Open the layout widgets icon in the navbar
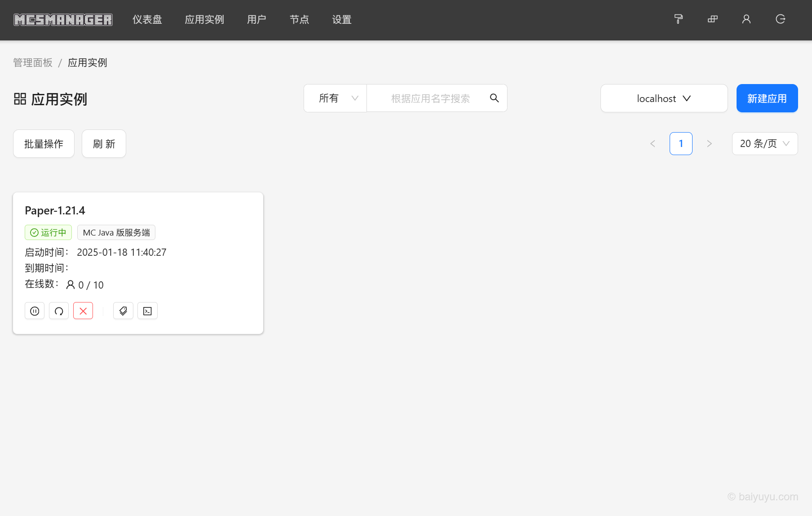Viewport: 812px width, 516px height. pyautogui.click(x=712, y=19)
